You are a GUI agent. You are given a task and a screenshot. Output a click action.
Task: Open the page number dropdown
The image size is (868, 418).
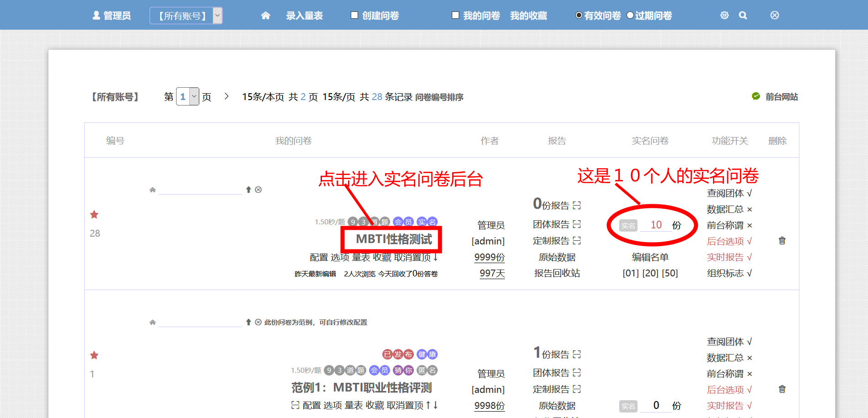point(188,96)
